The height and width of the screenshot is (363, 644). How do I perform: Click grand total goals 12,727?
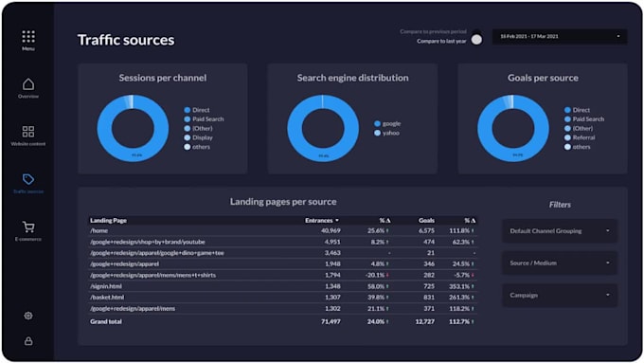425,322
